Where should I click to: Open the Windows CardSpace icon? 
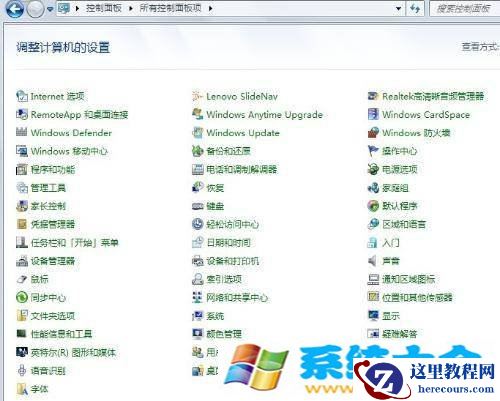point(373,114)
